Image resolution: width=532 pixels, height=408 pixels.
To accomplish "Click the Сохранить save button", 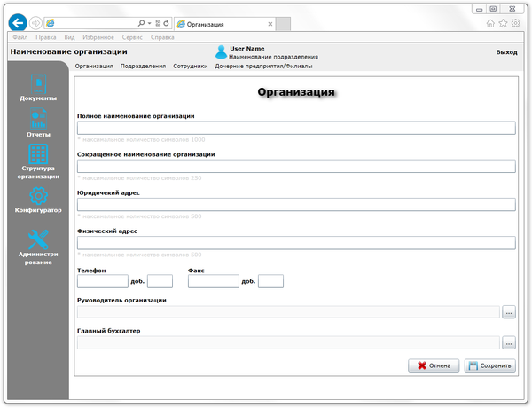I will 490,365.
